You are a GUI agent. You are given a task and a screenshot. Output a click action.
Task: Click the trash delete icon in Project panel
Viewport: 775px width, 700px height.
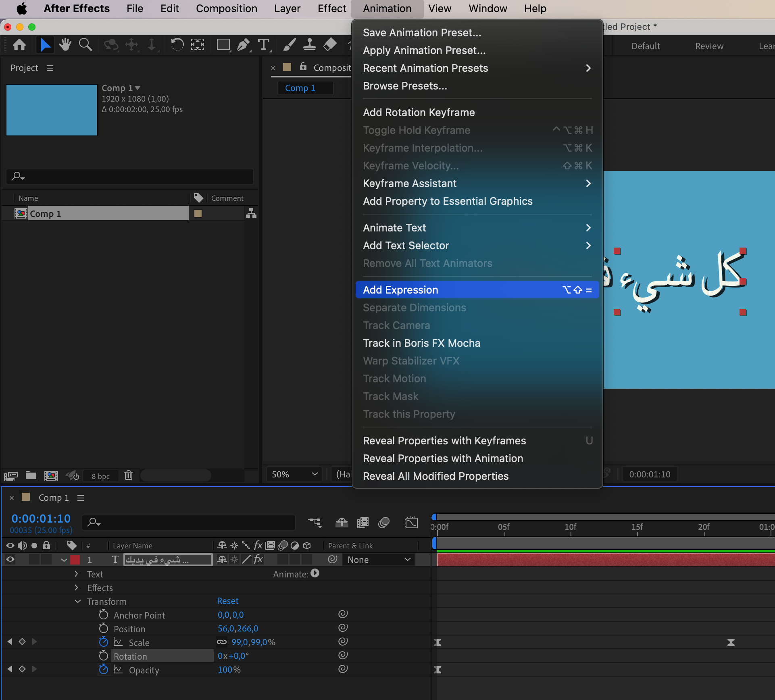(x=129, y=475)
